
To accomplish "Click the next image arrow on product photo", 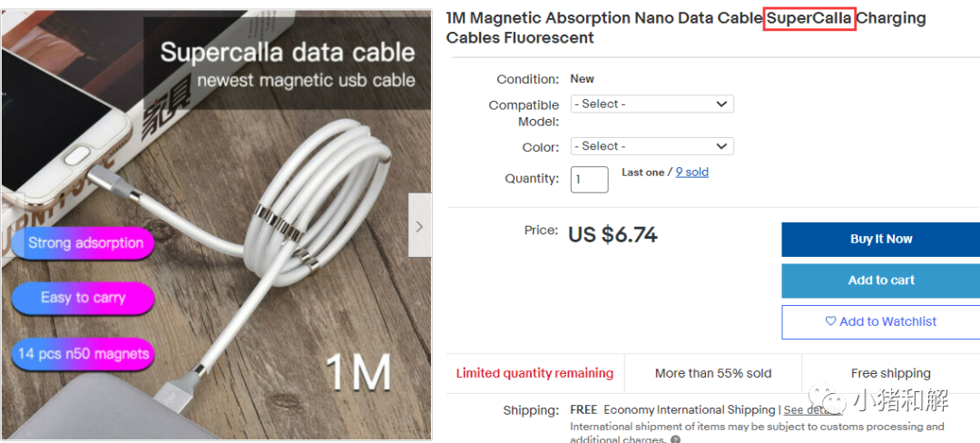I will [x=419, y=226].
